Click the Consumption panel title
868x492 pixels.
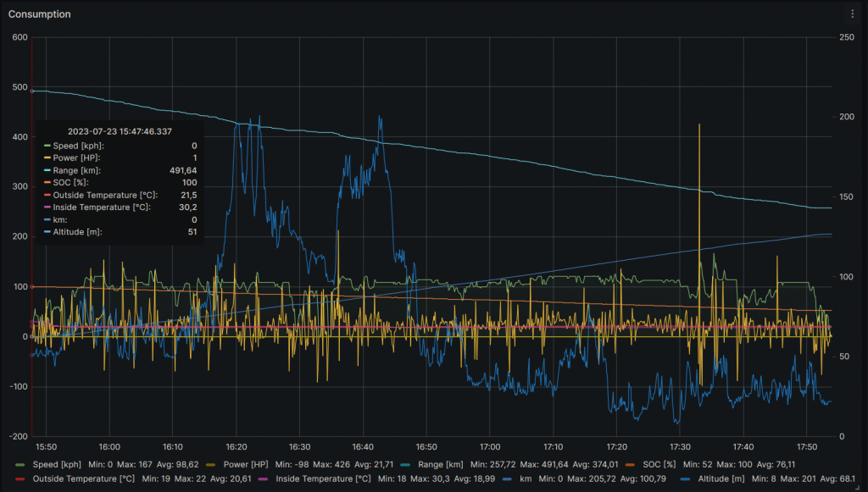coord(40,14)
